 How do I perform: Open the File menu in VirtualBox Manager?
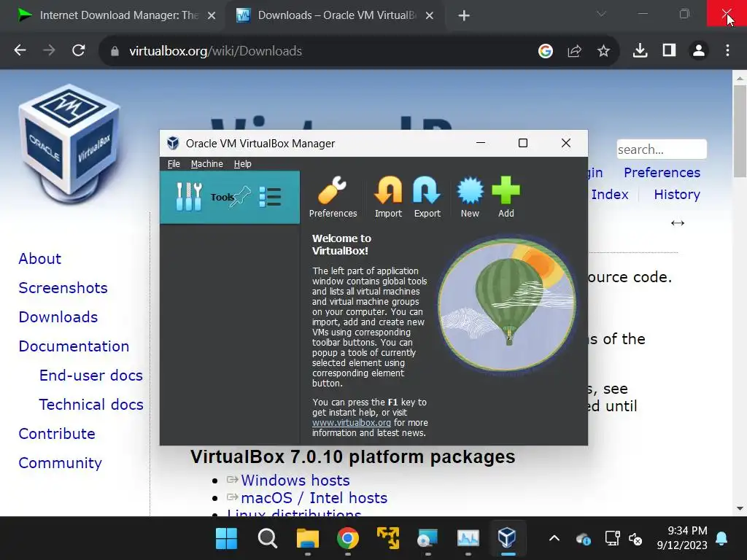(174, 164)
